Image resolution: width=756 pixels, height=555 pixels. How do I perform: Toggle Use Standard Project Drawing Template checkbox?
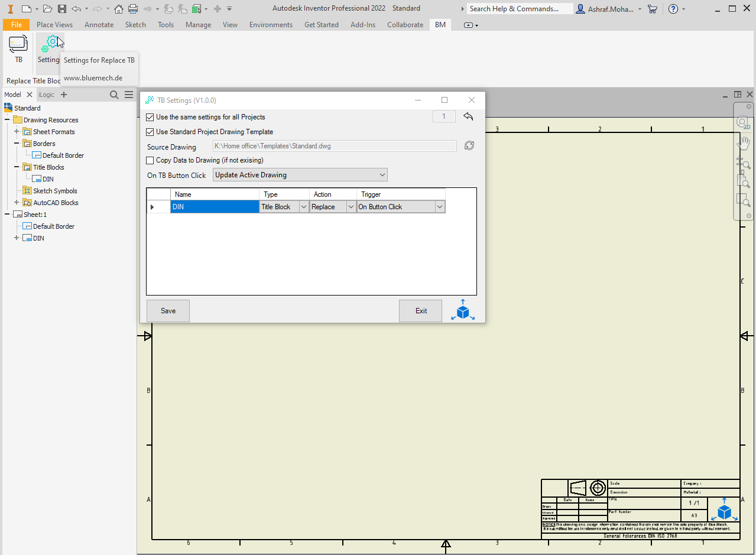150,132
